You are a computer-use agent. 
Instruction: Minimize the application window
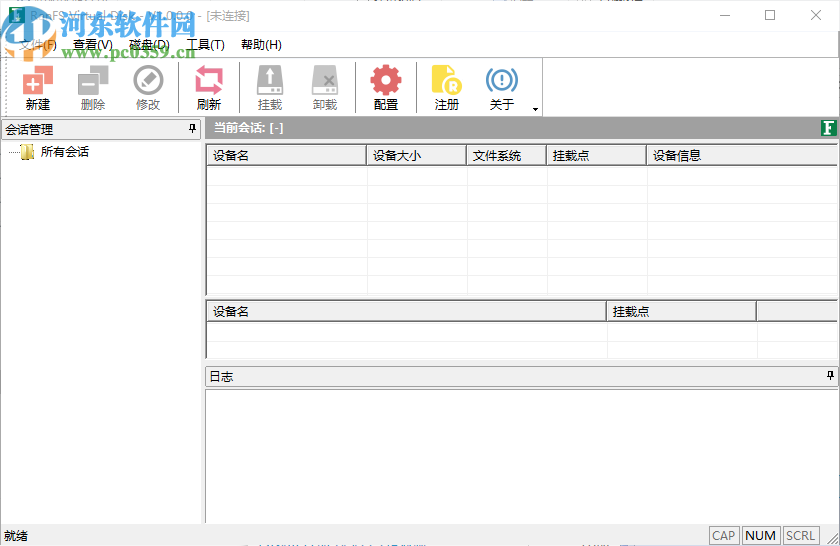725,15
